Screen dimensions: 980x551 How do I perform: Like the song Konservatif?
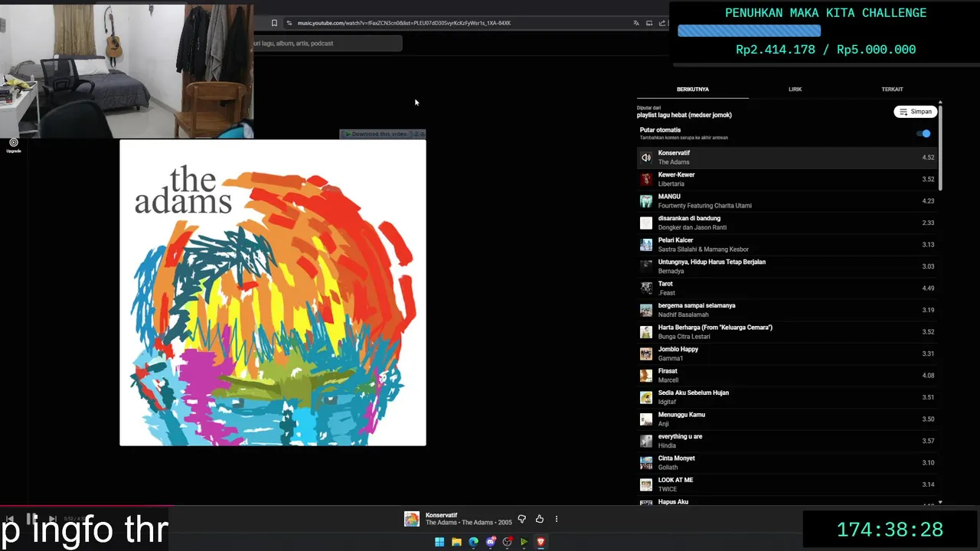coord(540,519)
